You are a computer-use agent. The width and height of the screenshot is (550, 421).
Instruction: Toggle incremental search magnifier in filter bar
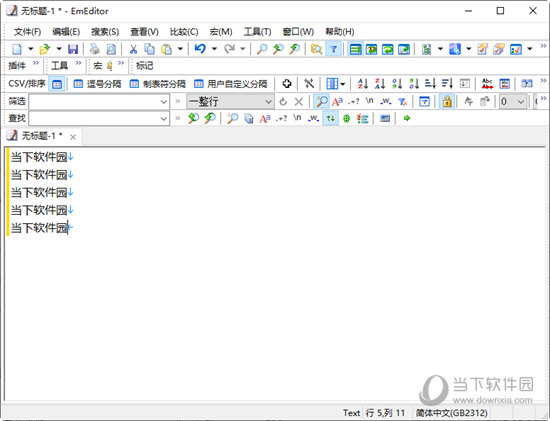321,101
